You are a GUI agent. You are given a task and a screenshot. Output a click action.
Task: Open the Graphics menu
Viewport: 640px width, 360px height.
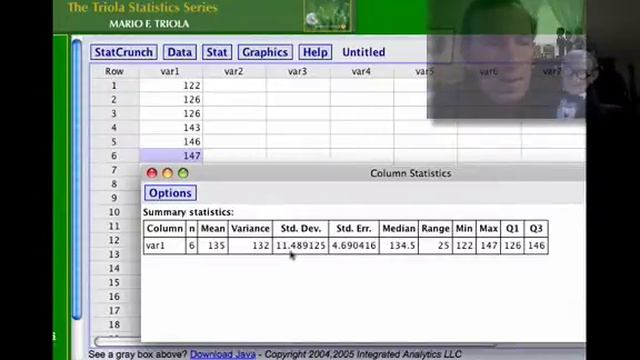tap(265, 52)
